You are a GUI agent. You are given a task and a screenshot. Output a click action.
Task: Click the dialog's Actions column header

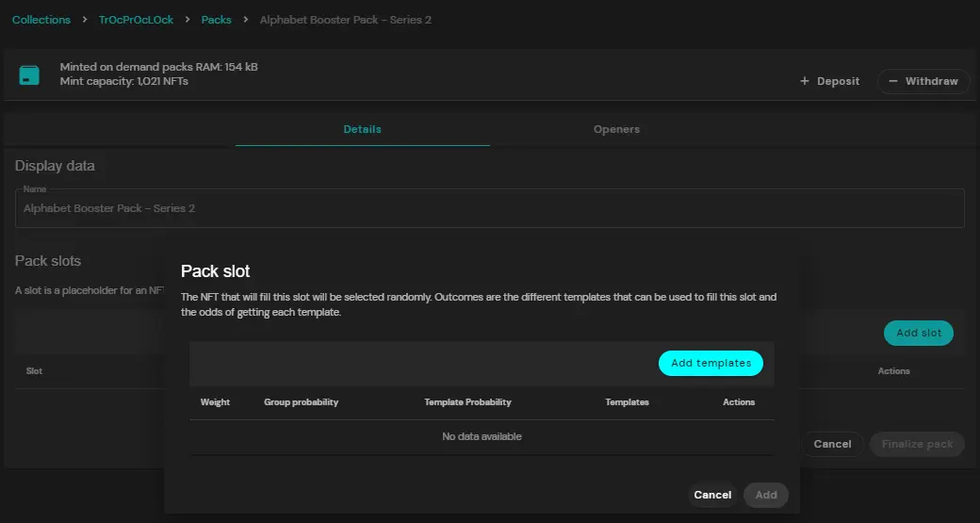point(739,401)
